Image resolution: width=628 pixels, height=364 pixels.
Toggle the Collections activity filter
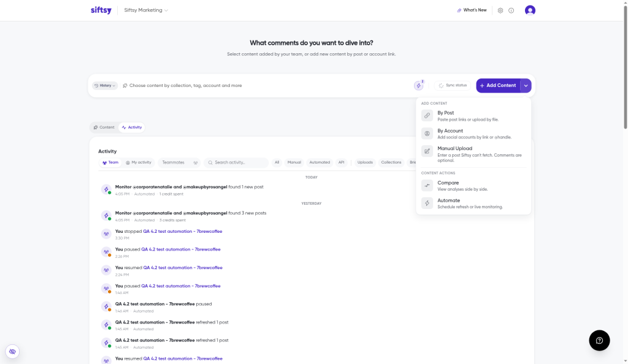coord(391,162)
